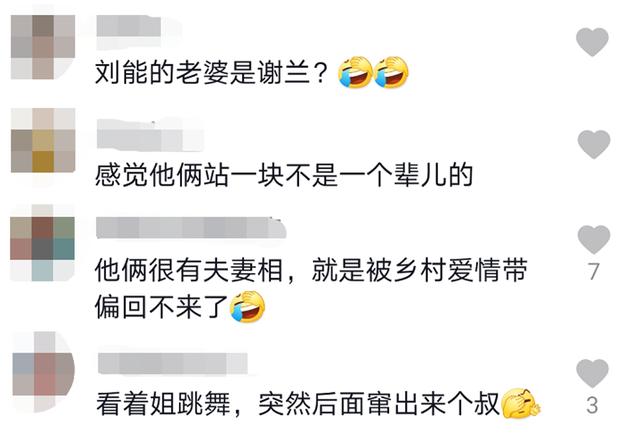640x442 pixels.
Task: Select comment text 刘能的老婆是谢兰？
Action: [x=211, y=73]
